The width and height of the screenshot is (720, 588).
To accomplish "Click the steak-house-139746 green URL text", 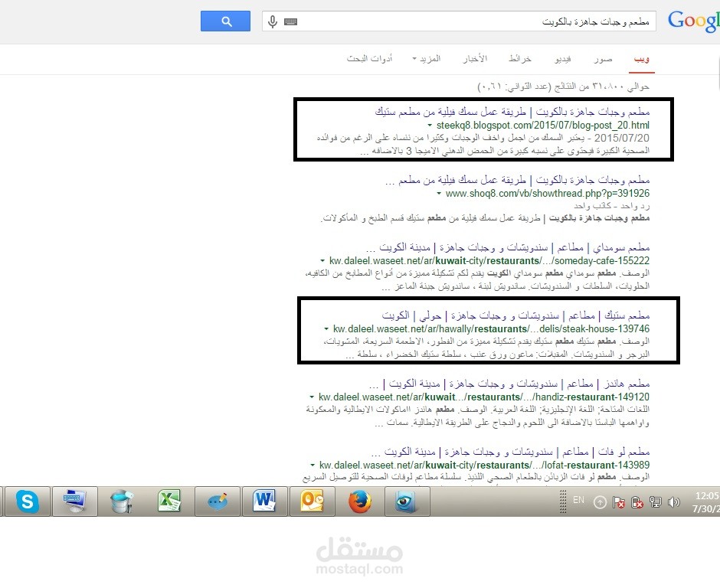I will (491, 328).
